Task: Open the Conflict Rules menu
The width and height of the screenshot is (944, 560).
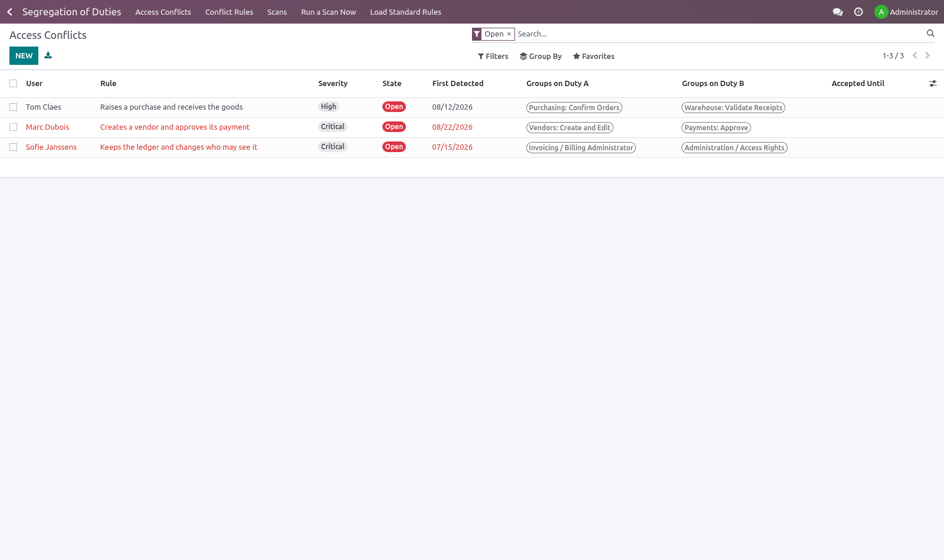Action: pyautogui.click(x=229, y=12)
